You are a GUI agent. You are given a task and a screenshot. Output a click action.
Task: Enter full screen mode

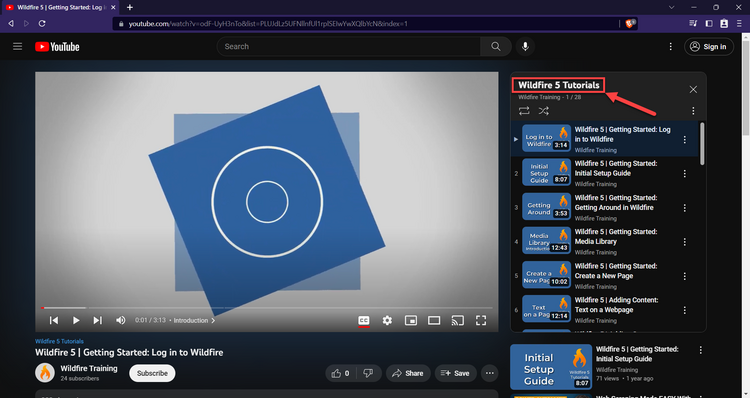(481, 320)
